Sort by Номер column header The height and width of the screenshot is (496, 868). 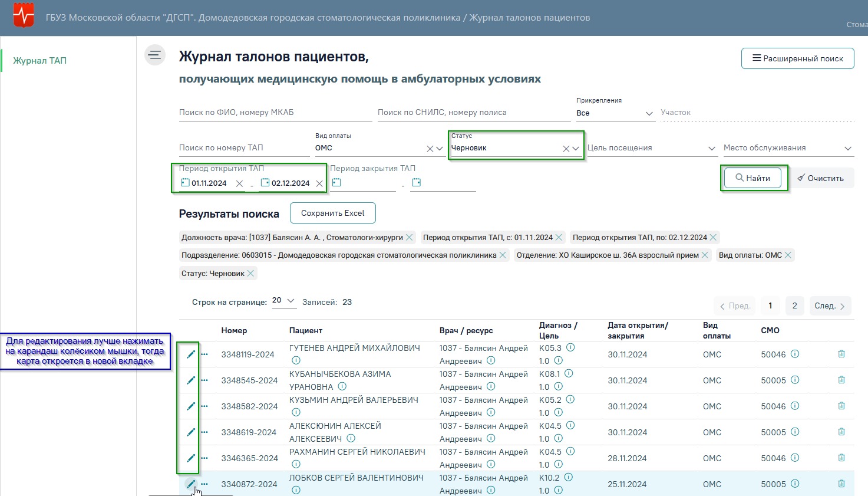(234, 330)
